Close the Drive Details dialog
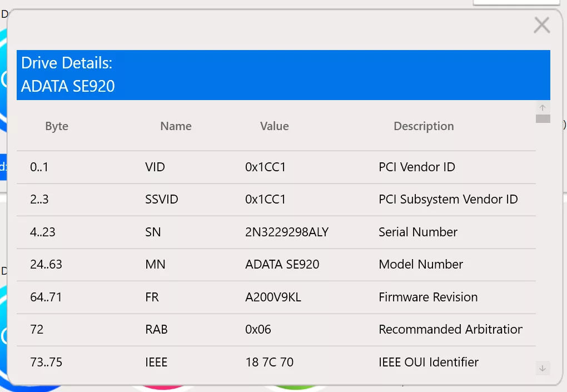The width and height of the screenshot is (567, 392). [541, 26]
